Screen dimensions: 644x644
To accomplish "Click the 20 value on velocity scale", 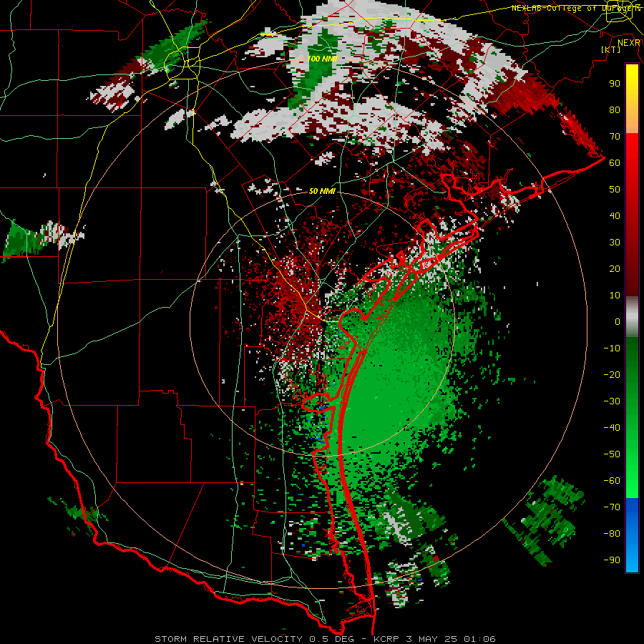I will [615, 269].
